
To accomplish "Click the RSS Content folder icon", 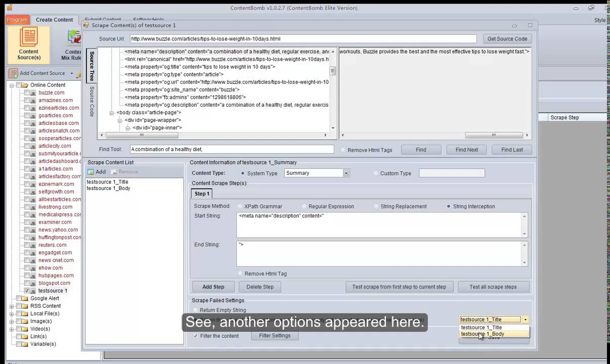I will [25, 306].
